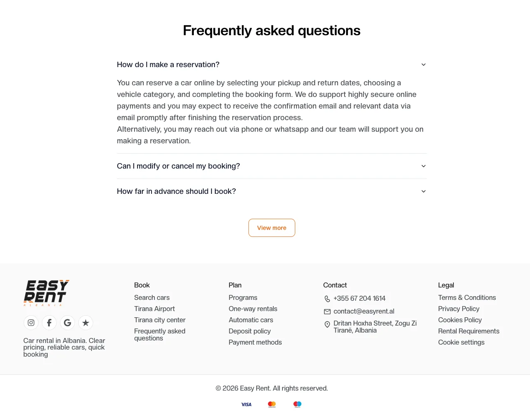The height and width of the screenshot is (420, 530).
Task: Open One-way rentals link
Action: pos(253,309)
